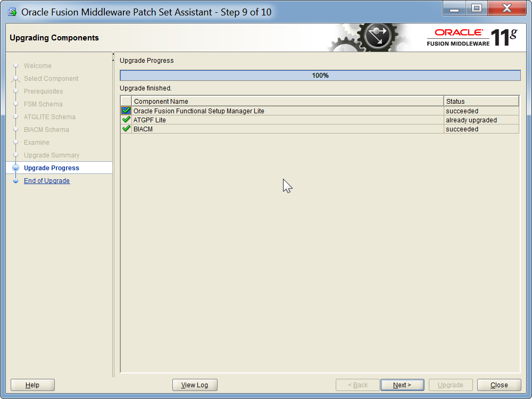This screenshot has width=532, height=399.
Task: Click the Select Component step
Action: (51, 79)
